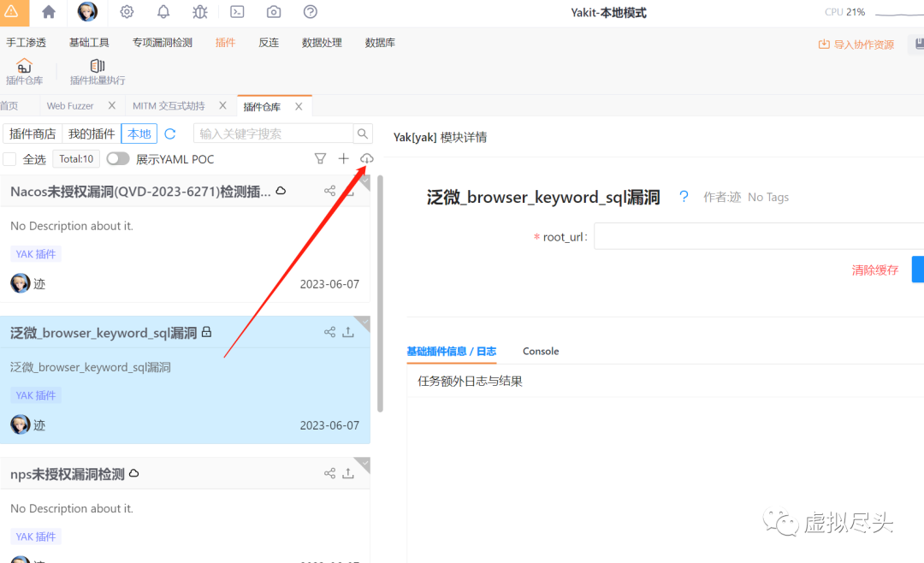Image resolution: width=924 pixels, height=563 pixels.
Task: Open 数据处理 menu
Action: click(322, 43)
